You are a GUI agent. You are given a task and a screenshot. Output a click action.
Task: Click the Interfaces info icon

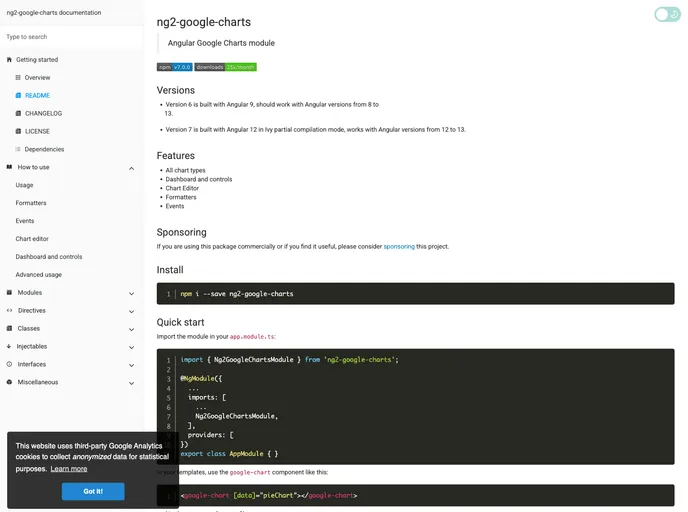click(x=9, y=364)
